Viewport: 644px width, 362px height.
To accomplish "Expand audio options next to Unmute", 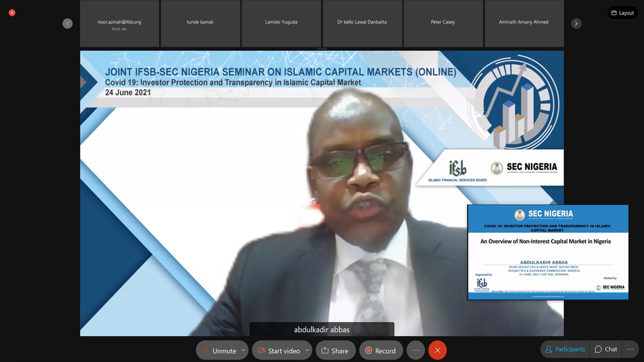I will click(244, 350).
